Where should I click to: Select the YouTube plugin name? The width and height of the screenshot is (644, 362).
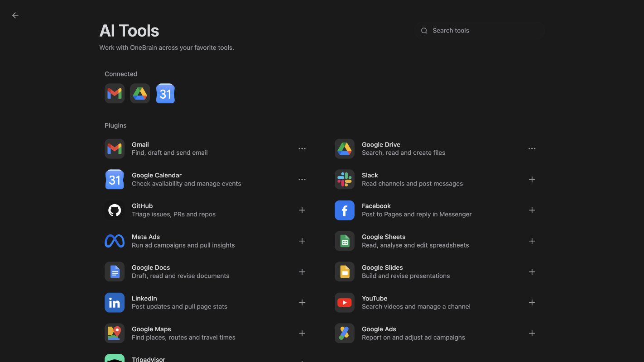click(x=375, y=298)
